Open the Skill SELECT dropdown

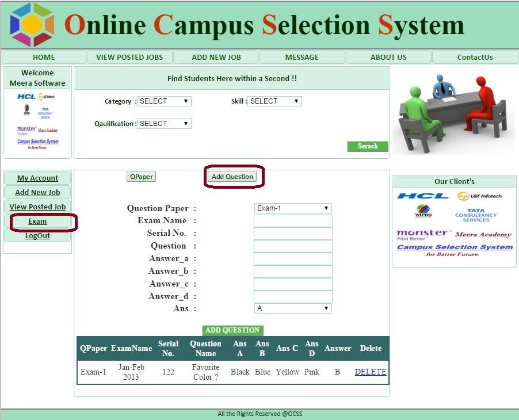pos(274,101)
